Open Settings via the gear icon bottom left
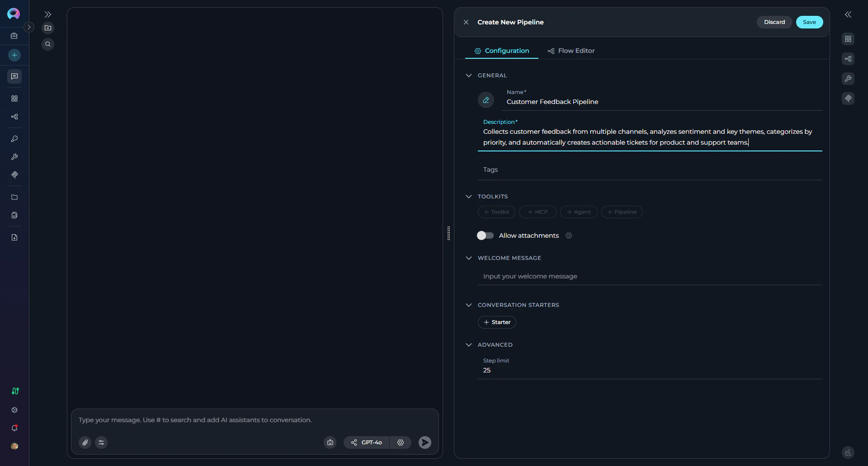Screen dimensions: 868x466 [x=14, y=410]
